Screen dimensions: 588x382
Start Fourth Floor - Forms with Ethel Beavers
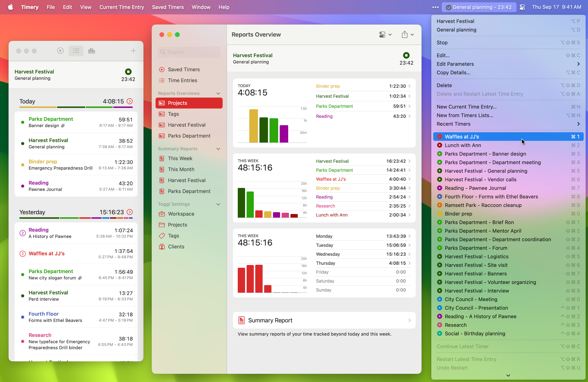click(x=508, y=196)
